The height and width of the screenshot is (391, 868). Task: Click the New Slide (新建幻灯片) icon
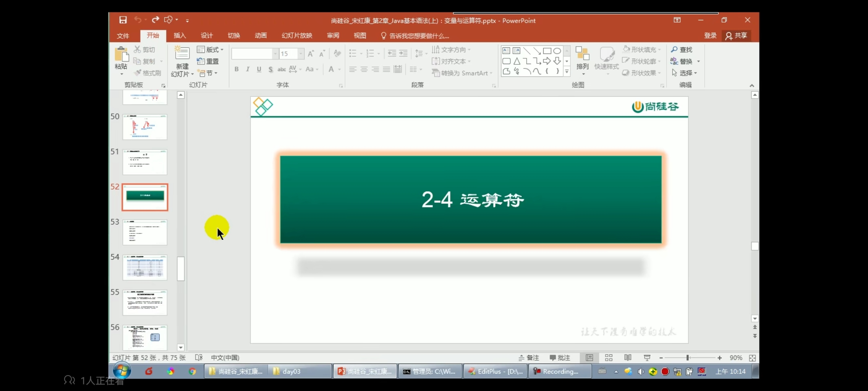pos(182,54)
